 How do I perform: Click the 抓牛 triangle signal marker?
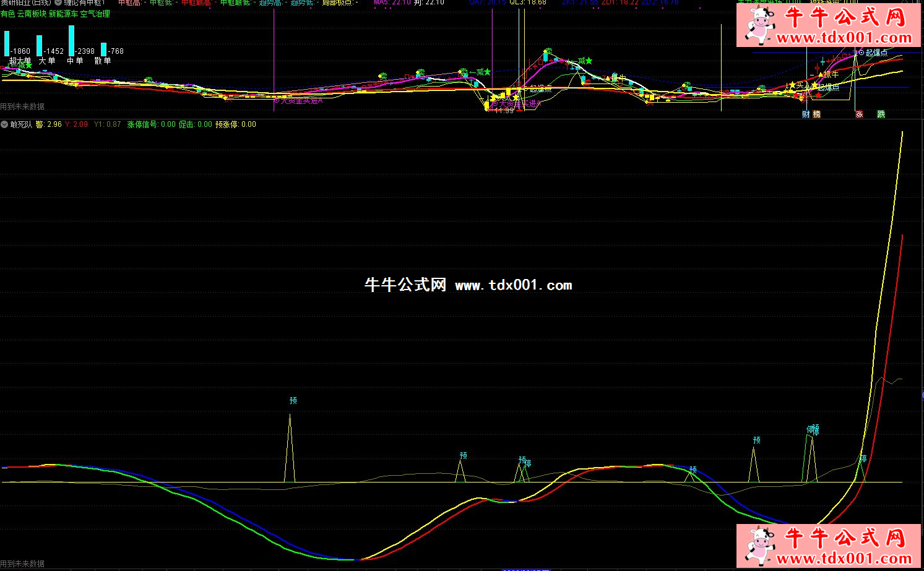tap(828, 74)
